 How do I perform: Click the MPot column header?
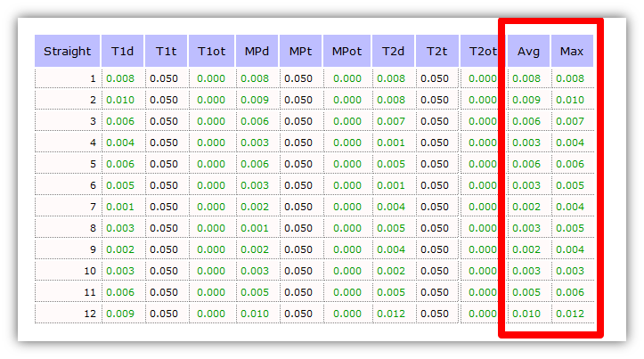tap(346, 51)
